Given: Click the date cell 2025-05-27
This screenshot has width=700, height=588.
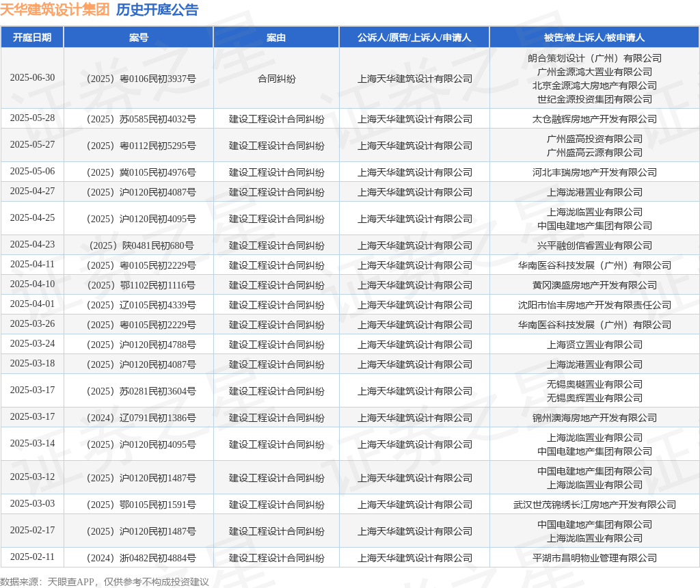Looking at the screenshot, I should coord(32,145).
